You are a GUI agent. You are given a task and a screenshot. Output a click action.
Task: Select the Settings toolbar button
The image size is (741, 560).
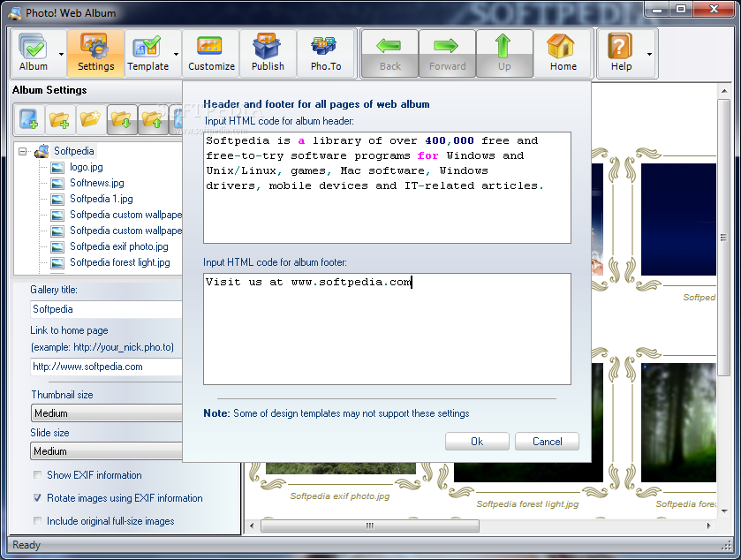[96, 53]
